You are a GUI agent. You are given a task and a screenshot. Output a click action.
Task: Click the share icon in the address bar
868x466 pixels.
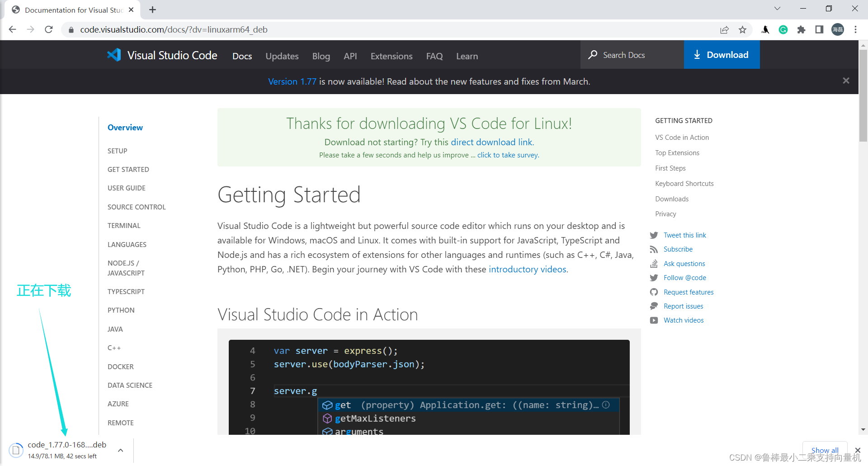[725, 29]
